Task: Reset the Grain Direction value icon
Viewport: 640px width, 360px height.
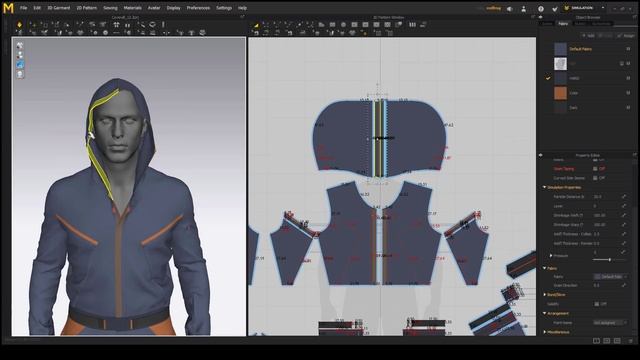Action: click(624, 285)
